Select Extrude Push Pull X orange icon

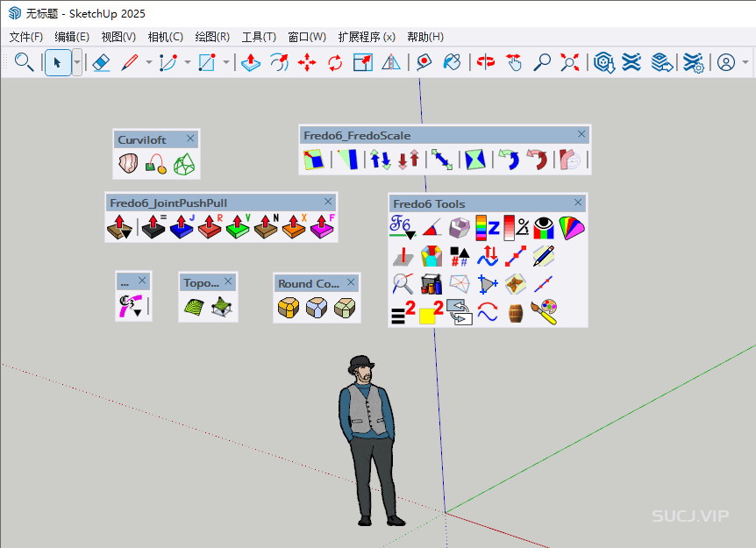[294, 226]
